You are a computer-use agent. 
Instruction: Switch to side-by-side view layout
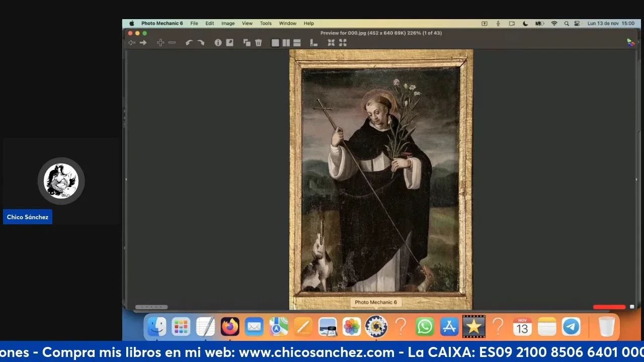(286, 43)
